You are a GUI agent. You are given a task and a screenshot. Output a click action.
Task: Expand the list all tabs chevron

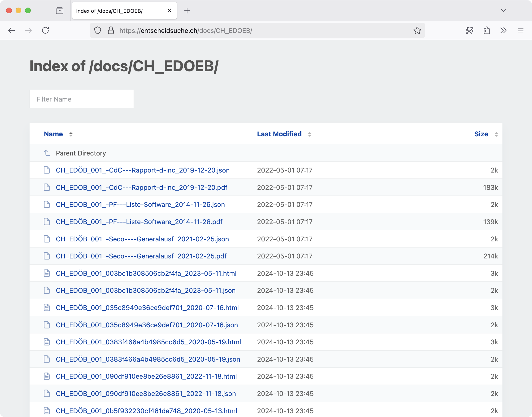[x=503, y=10]
